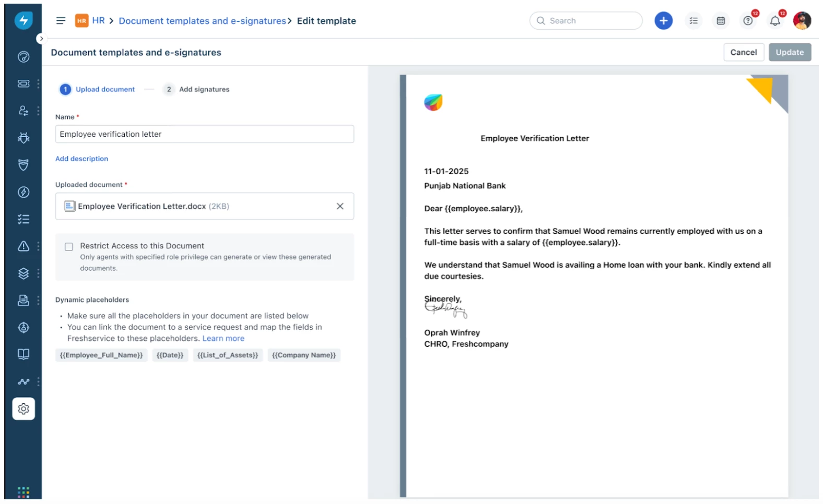
Task: Open the stamp icon in sidebar
Action: coord(23,301)
